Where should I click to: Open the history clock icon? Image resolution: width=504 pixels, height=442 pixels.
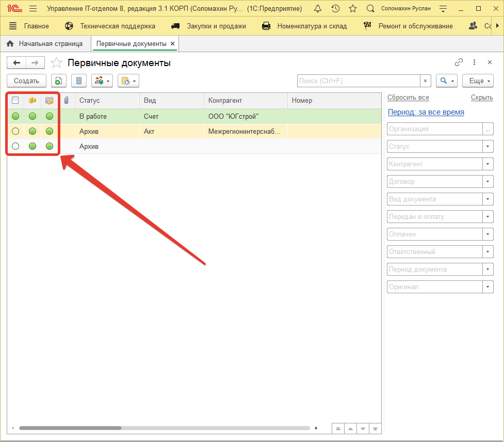click(335, 9)
